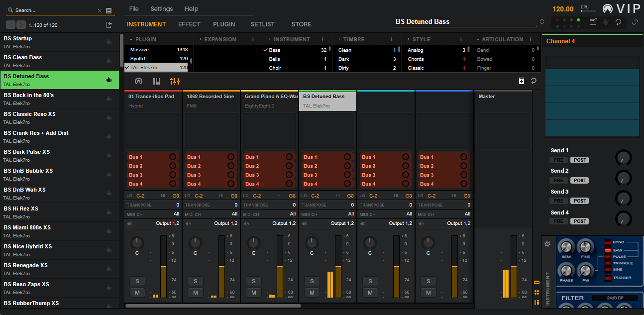Add a tag with plus beside ARTICULATION
The width and height of the screenshot is (644, 315).
pyautogui.click(x=531, y=39)
